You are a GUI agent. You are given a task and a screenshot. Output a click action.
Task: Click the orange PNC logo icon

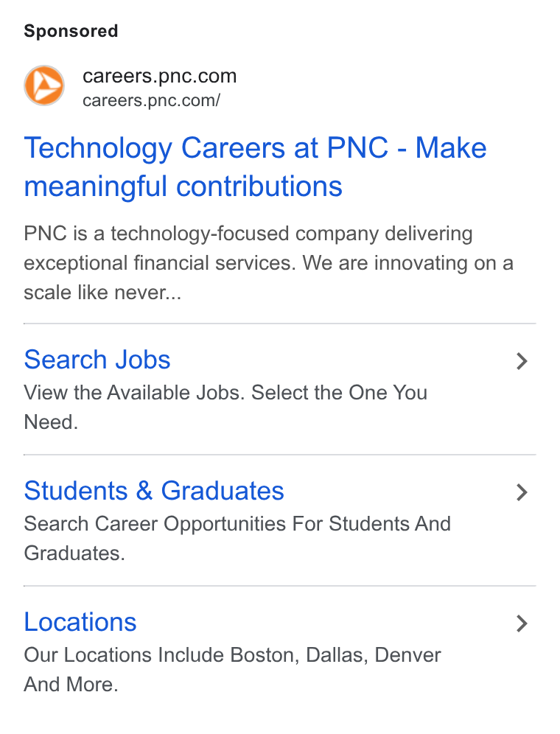coord(44,85)
